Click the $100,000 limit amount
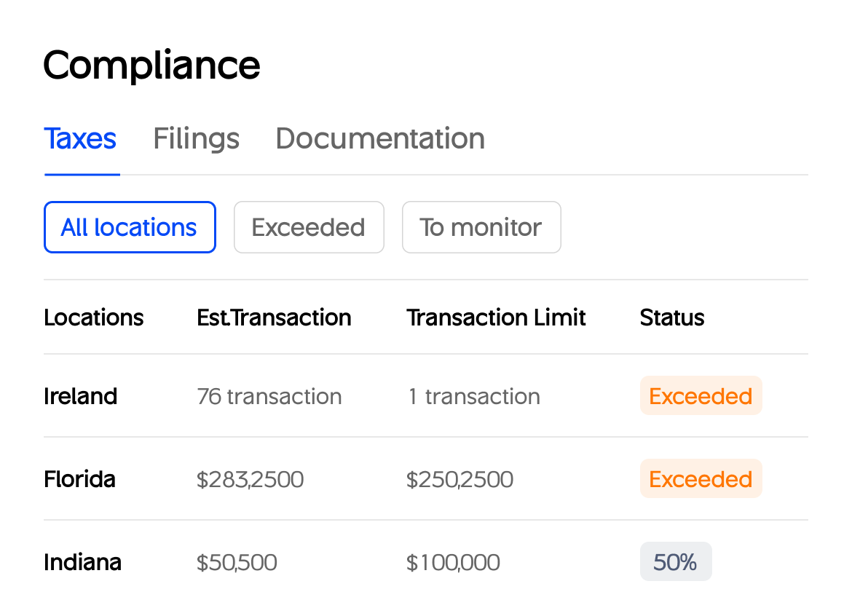 pyautogui.click(x=453, y=563)
